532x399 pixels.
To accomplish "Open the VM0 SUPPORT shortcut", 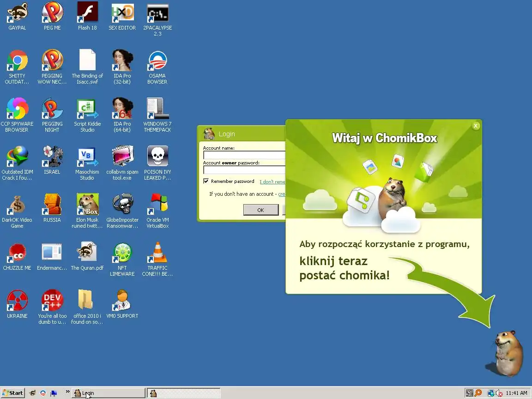I will (x=122, y=304).
